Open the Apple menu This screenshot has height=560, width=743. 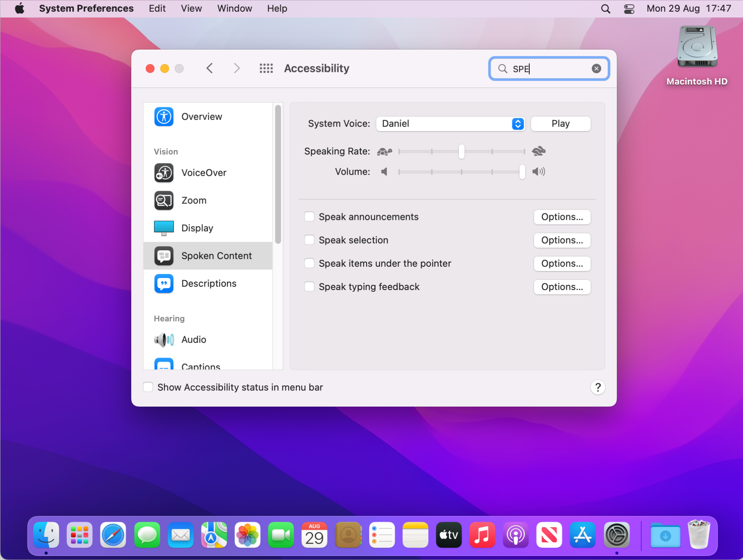click(20, 8)
